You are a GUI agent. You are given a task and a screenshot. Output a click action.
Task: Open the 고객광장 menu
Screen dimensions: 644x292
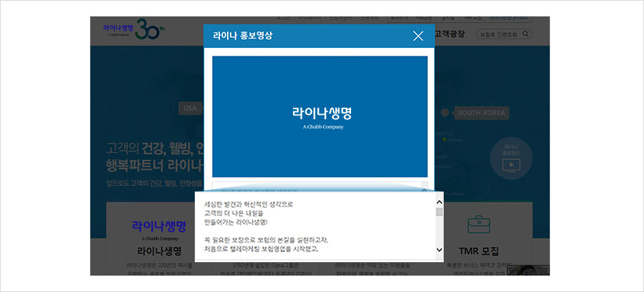pyautogui.click(x=449, y=34)
